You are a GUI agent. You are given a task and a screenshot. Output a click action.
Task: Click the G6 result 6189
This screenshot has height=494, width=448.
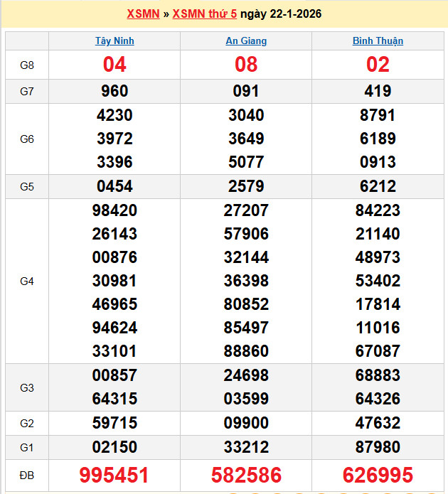pos(378,139)
